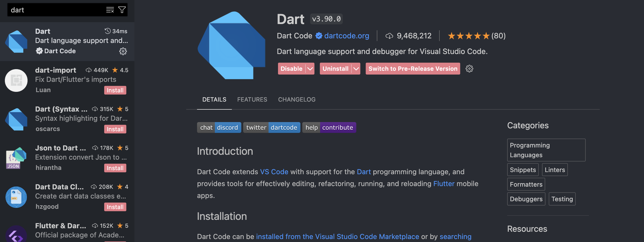
Task: Click the verified badge next to Dart Code in the list
Action: pyautogui.click(x=39, y=51)
